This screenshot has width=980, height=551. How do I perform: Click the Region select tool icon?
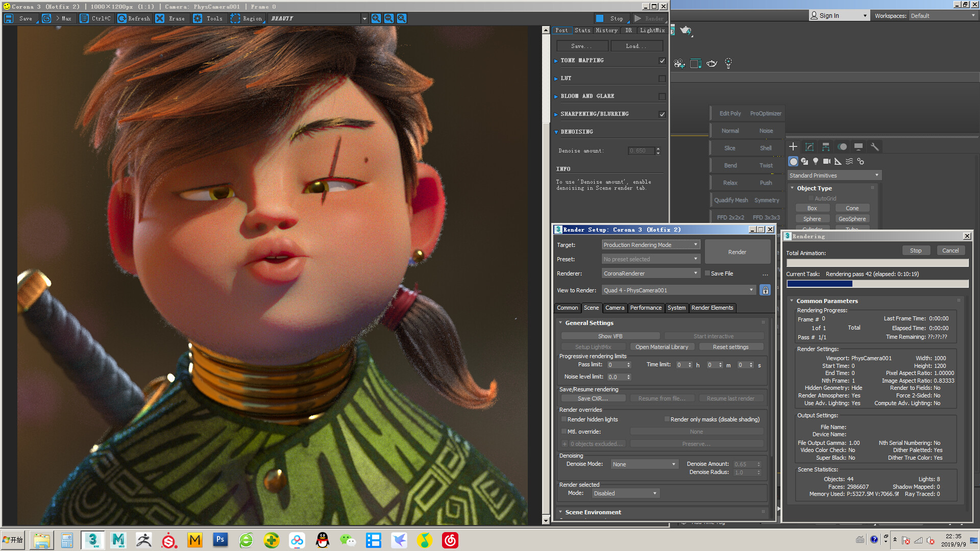coord(235,18)
